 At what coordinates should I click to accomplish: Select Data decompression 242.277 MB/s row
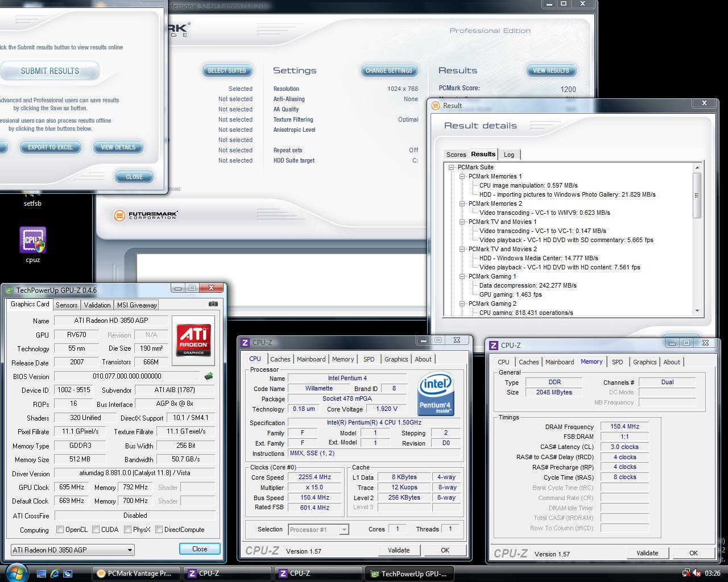click(x=528, y=285)
